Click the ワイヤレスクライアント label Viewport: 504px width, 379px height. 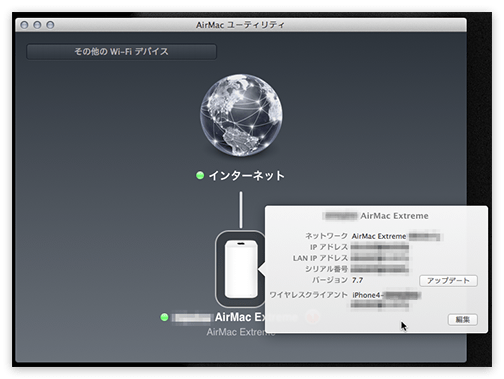pos(308,295)
